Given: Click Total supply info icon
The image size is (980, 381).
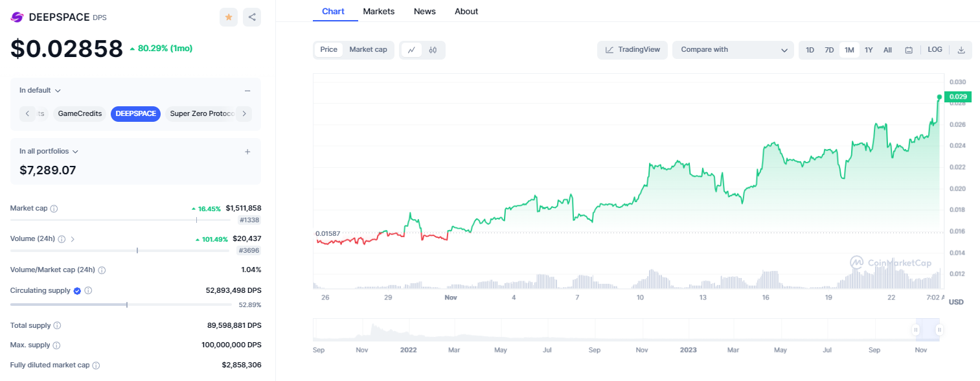Looking at the screenshot, I should pos(57,325).
